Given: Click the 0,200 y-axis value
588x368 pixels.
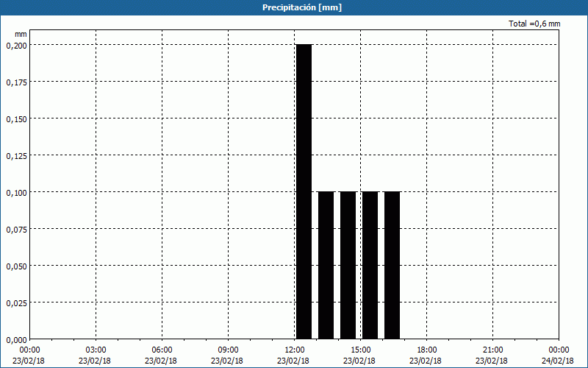Looking at the screenshot, I should coord(17,46).
